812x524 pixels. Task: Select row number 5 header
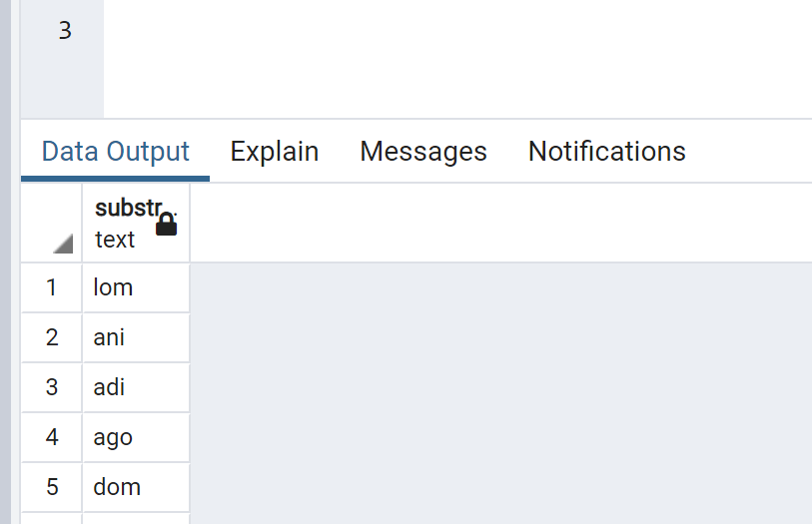(51, 487)
